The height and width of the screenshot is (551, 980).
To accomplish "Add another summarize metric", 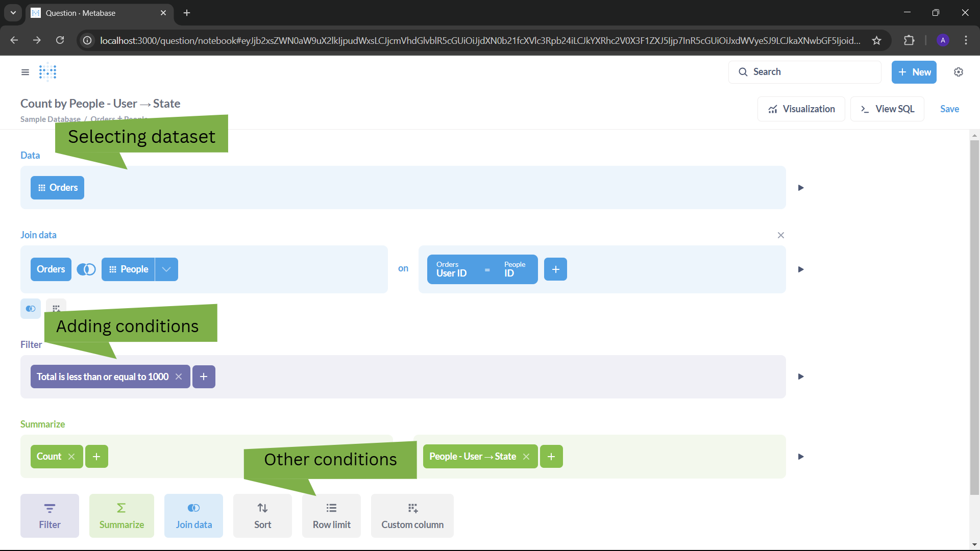I will click(x=96, y=457).
